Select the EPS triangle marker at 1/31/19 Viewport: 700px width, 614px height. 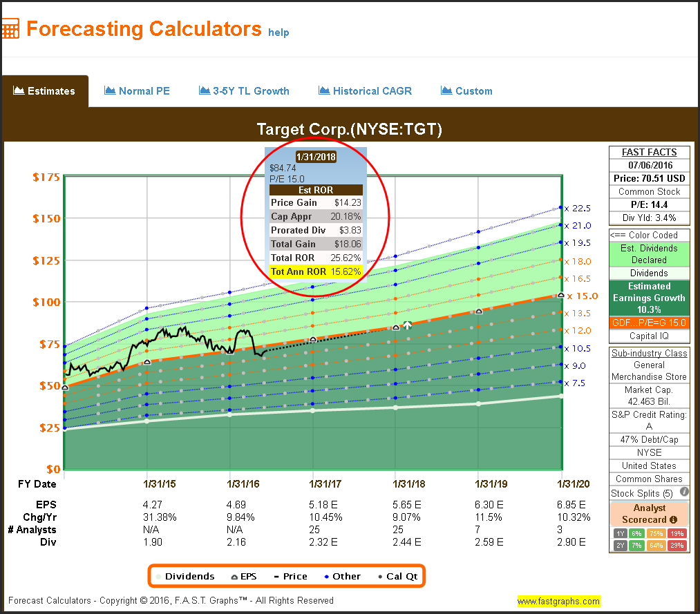click(x=479, y=311)
